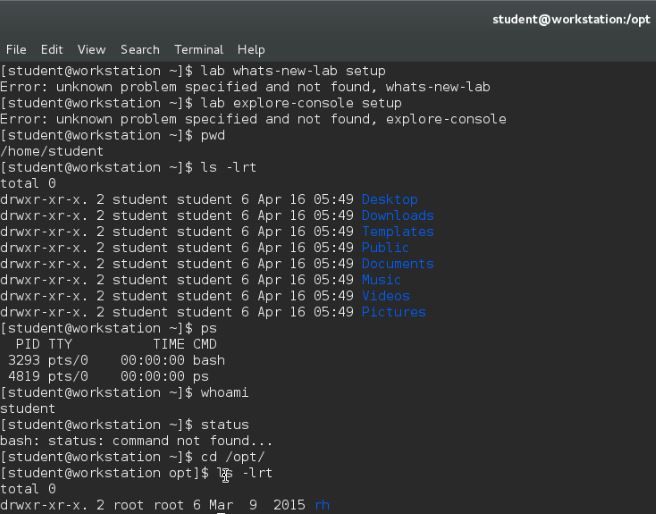Click the blue rh directory entry

tap(322, 505)
